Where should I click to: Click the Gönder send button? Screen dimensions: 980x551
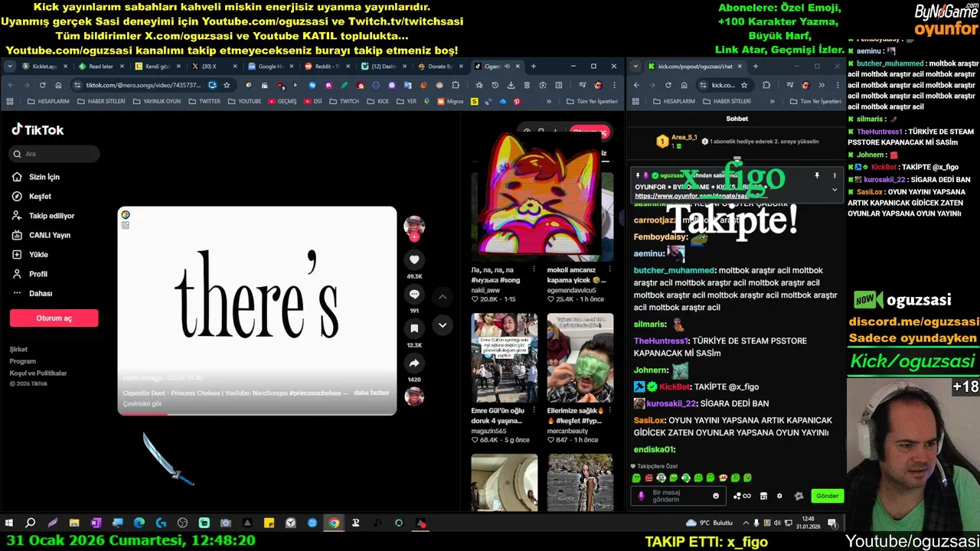click(827, 496)
